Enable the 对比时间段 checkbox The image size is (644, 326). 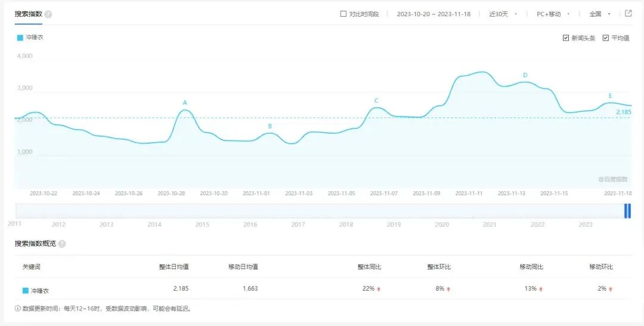point(343,14)
